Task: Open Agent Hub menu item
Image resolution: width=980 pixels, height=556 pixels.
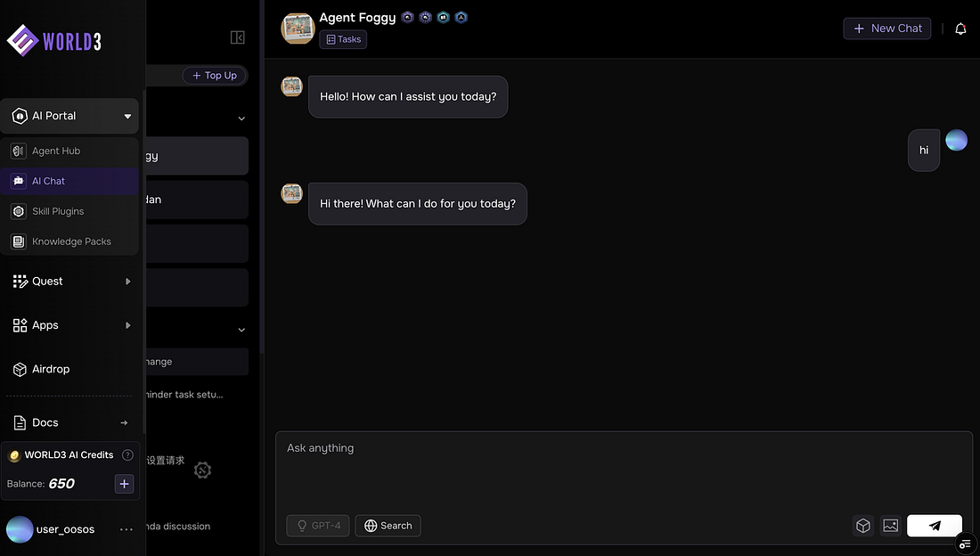Action: pyautogui.click(x=56, y=151)
